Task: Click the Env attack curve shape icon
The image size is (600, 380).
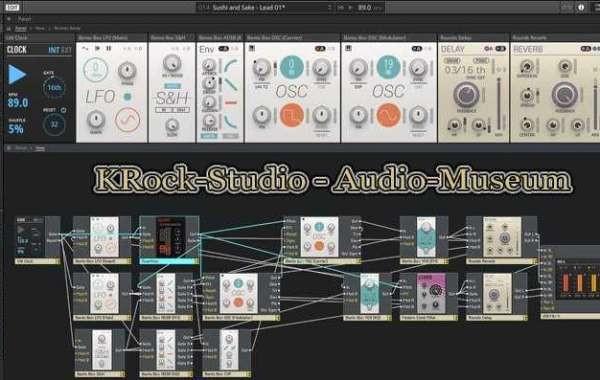Action: pos(231,66)
